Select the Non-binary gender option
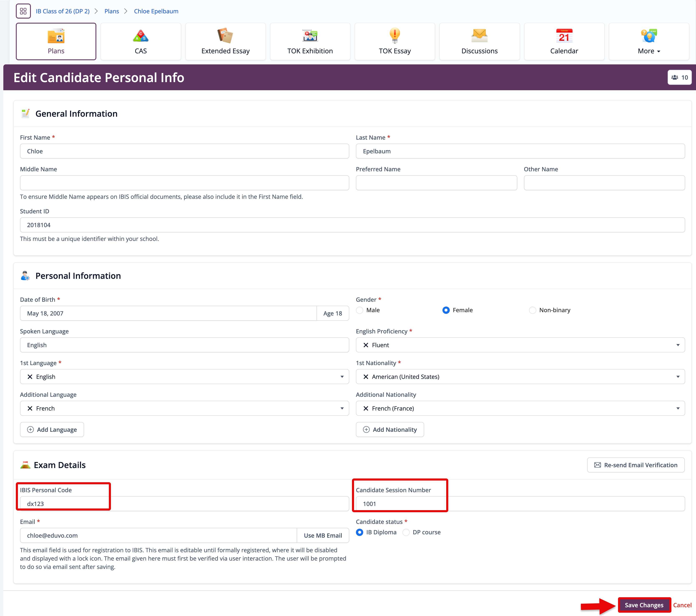 click(533, 310)
